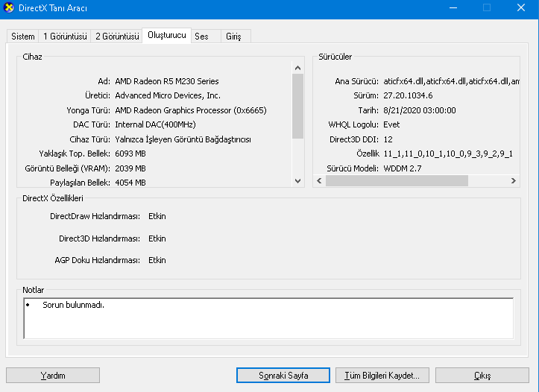Click the Direct3D DDI value '12'
The width and height of the screenshot is (539, 392).
pos(388,139)
